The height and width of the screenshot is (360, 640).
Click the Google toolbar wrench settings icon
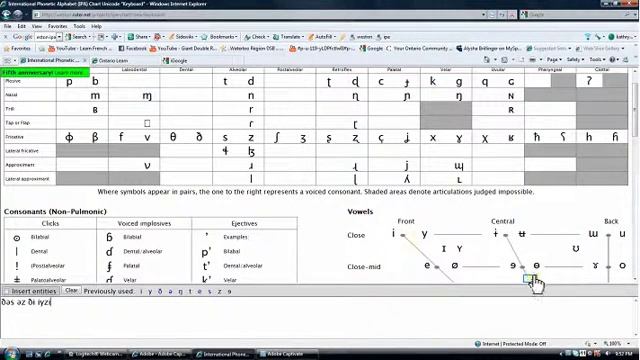[x=598, y=37]
